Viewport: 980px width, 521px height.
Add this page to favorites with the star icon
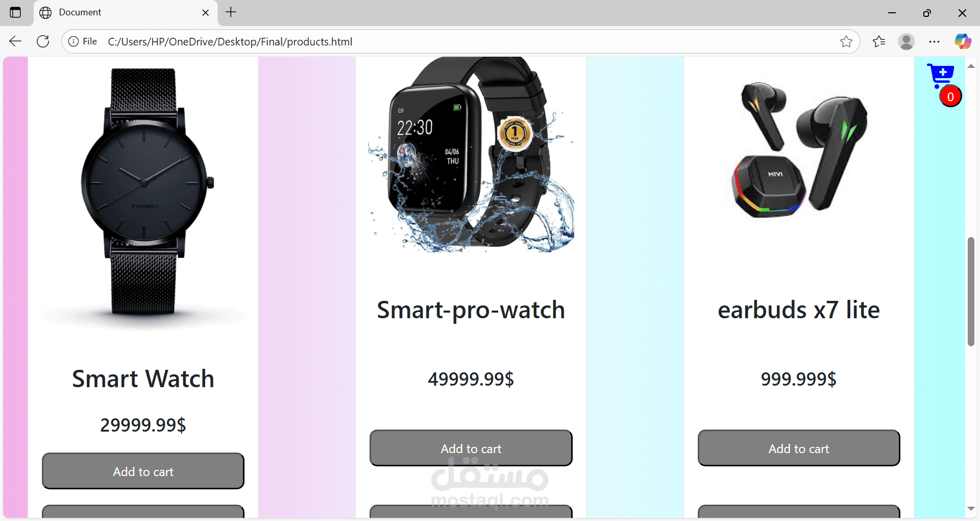click(x=846, y=41)
